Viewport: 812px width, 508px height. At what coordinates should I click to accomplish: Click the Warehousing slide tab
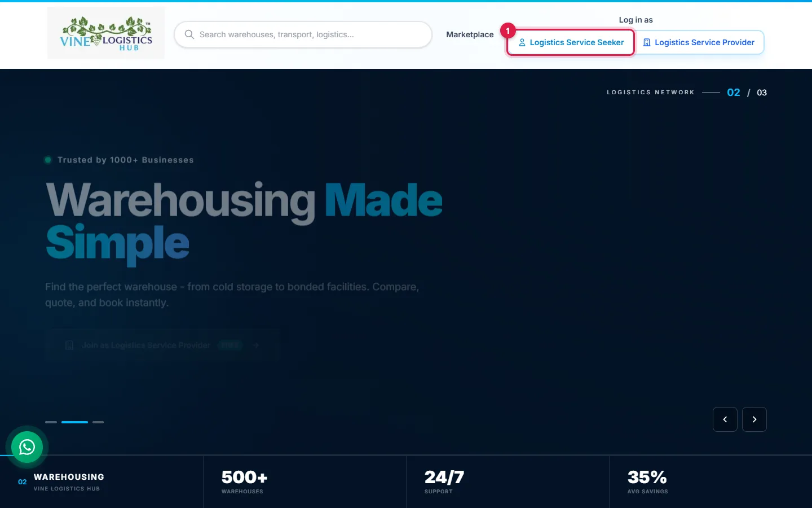pyautogui.click(x=101, y=482)
